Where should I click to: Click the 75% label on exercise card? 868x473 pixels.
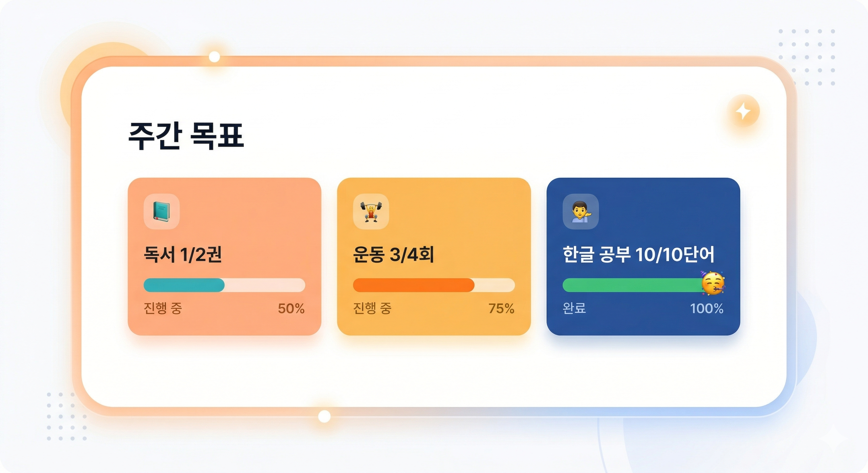click(502, 309)
